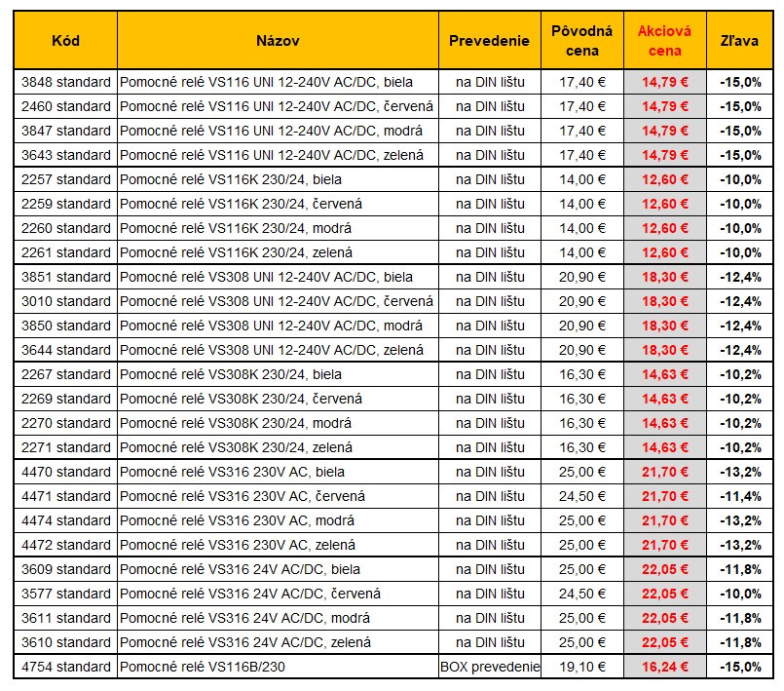Select code cell 2257 standard
Screen dimensions: 784x691
[66, 179]
